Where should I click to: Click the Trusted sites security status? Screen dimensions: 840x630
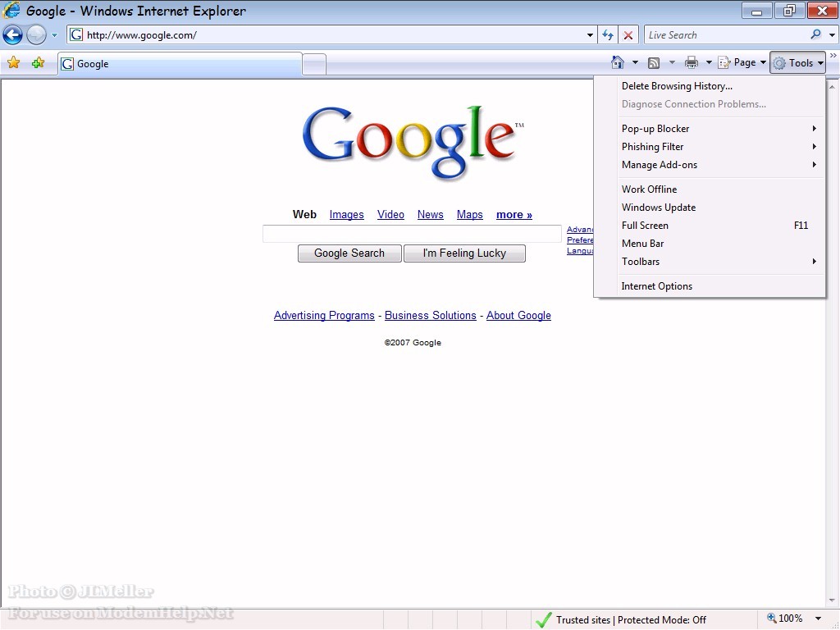tap(621, 620)
